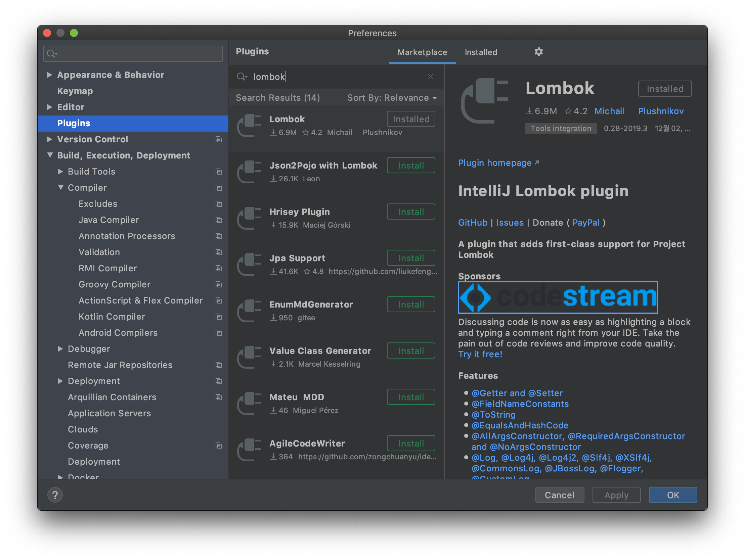This screenshot has height=560, width=745.
Task: Clear the lombok search with X icon
Action: pyautogui.click(x=430, y=77)
